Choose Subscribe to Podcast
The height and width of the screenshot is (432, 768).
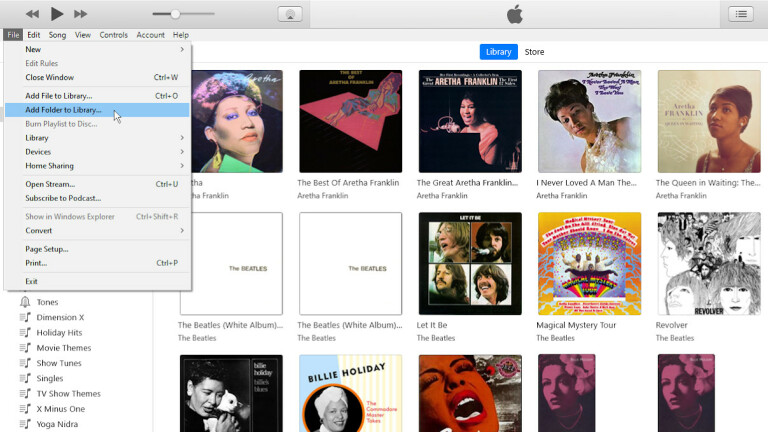(97, 198)
